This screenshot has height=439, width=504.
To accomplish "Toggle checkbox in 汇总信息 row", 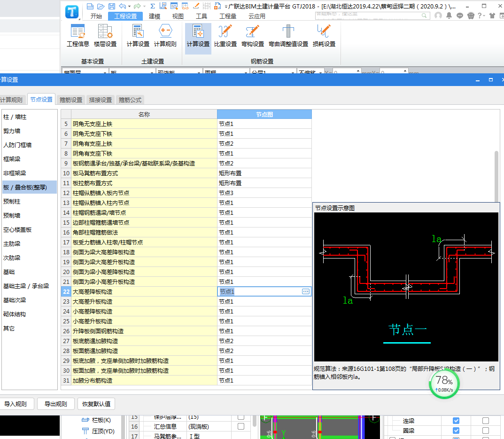I will point(241,426).
